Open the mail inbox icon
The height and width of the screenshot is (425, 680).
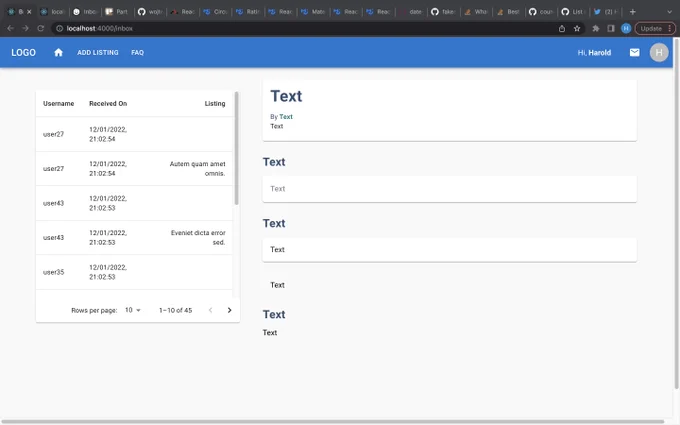[634, 52]
